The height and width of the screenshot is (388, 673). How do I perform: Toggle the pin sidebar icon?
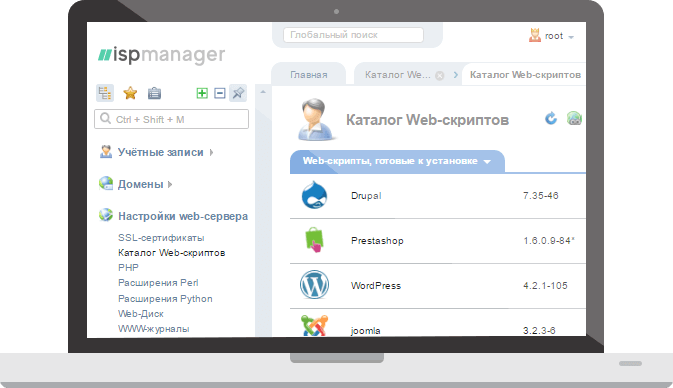238,93
